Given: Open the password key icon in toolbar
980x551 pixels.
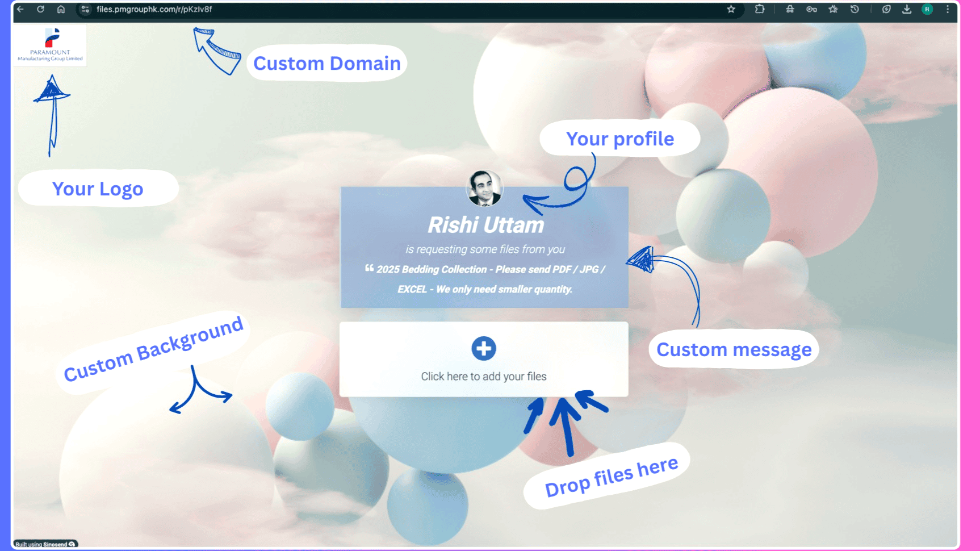Looking at the screenshot, I should pyautogui.click(x=811, y=9).
